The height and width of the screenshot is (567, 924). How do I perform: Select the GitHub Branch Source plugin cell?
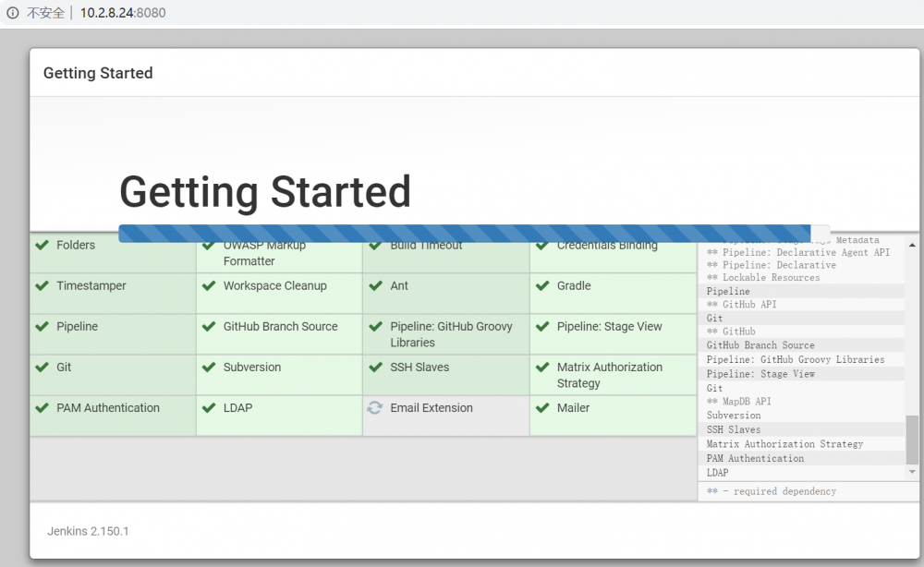279,334
